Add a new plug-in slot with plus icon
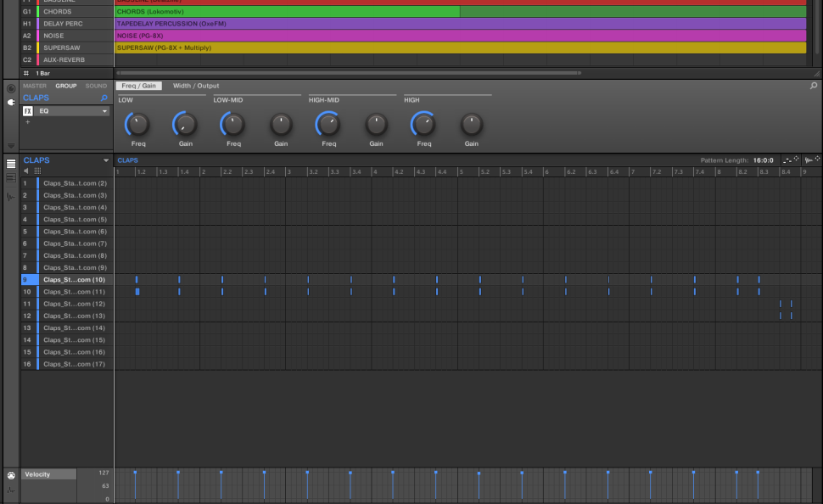 pyautogui.click(x=27, y=122)
